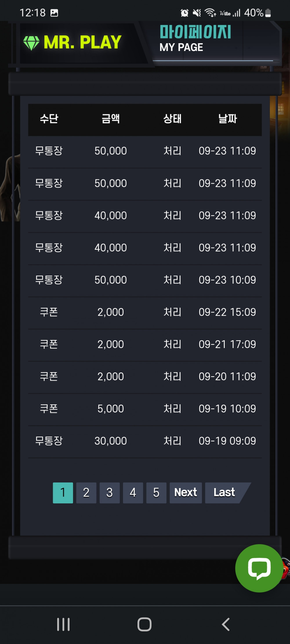Tap the alarm icon in status bar
The image size is (290, 644).
click(184, 13)
